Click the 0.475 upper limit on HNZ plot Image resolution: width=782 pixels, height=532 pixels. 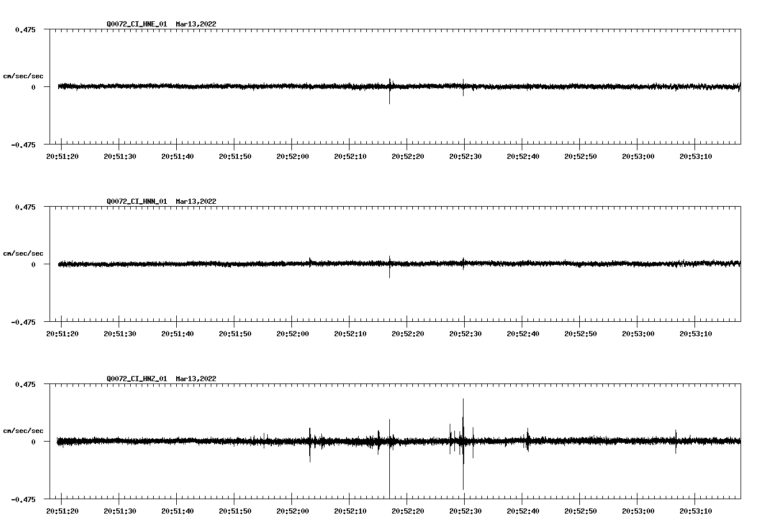click(x=25, y=384)
